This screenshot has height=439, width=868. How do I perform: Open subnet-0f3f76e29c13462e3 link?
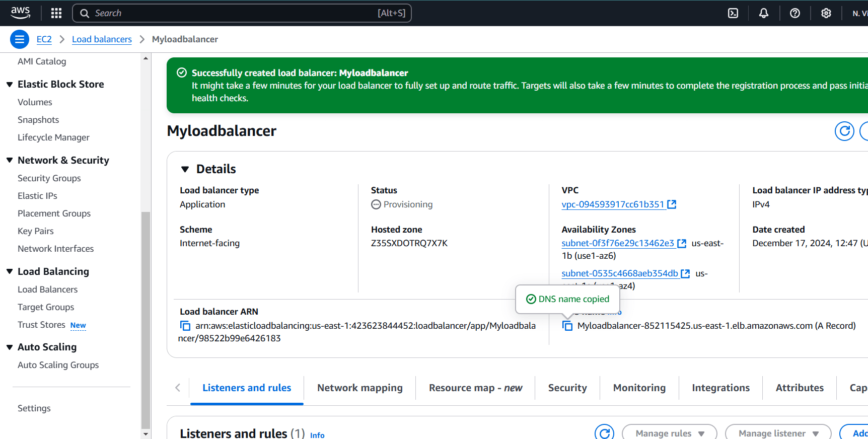[618, 243]
